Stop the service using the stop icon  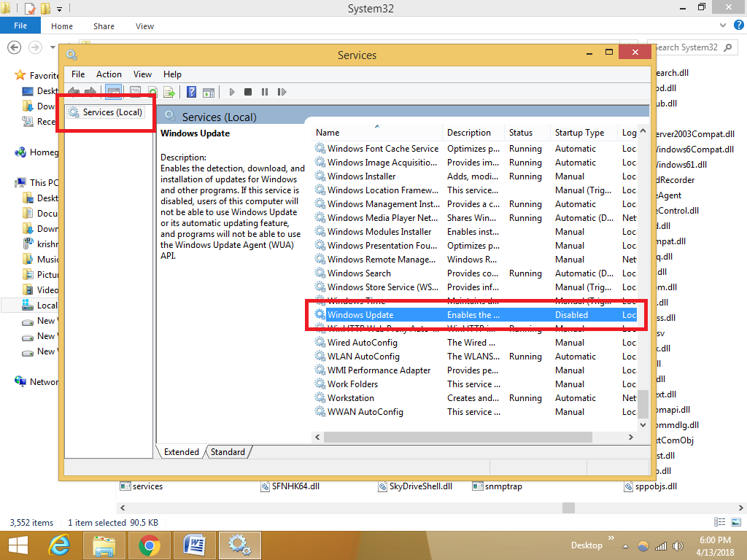coord(248,91)
